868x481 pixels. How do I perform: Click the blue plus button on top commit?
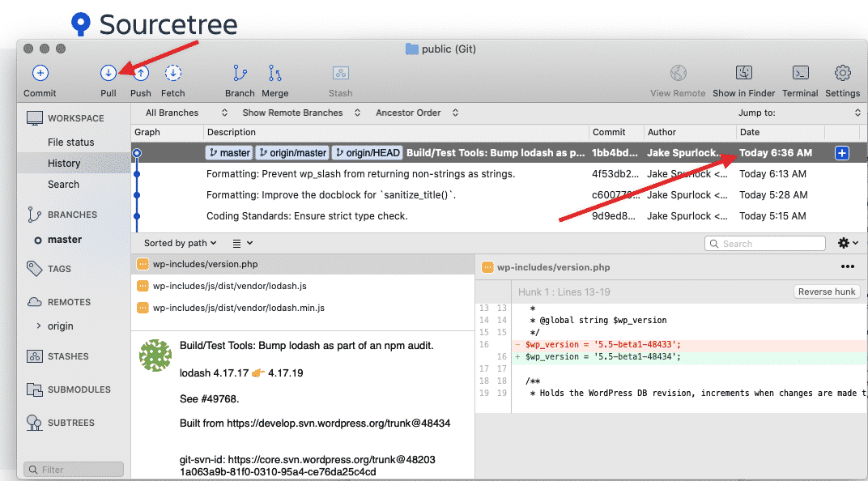[x=842, y=153]
